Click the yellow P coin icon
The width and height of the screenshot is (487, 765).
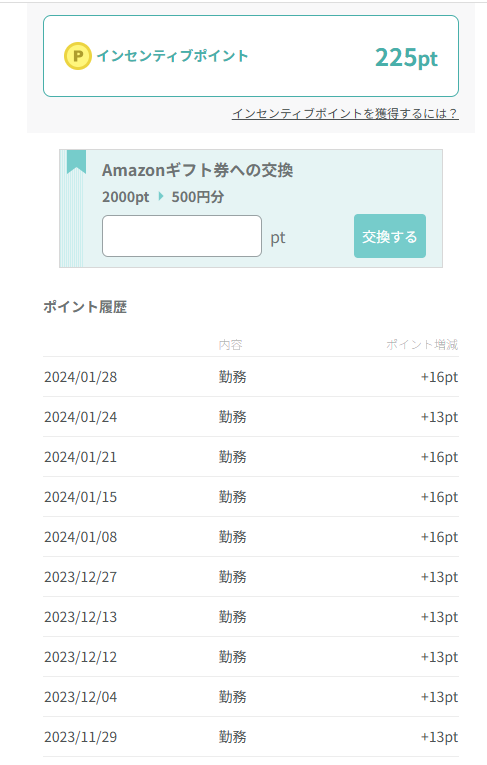click(x=78, y=56)
